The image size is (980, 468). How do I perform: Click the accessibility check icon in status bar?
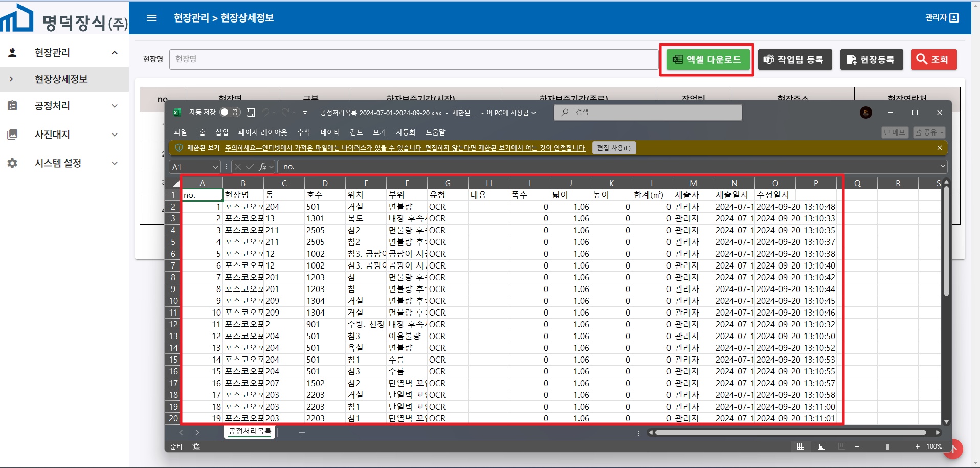pyautogui.click(x=196, y=447)
